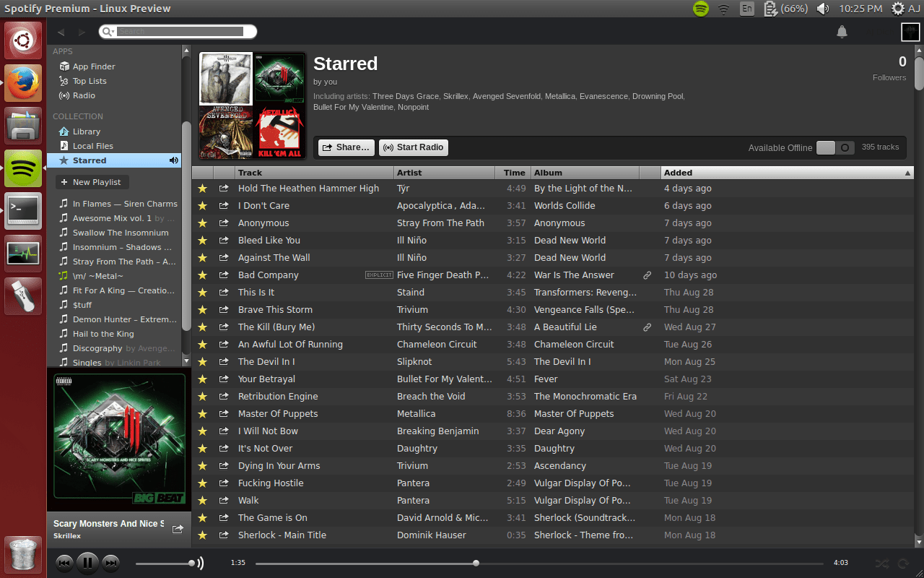The width and height of the screenshot is (924, 578).
Task: Start Radio from the Starred playlist
Action: (414, 147)
